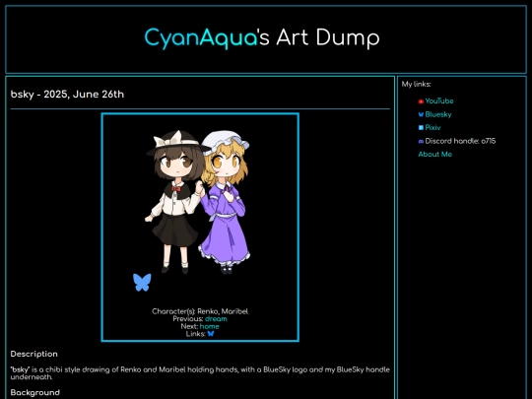Click the 'bsky - 2025, June 26th' heading

click(67, 95)
